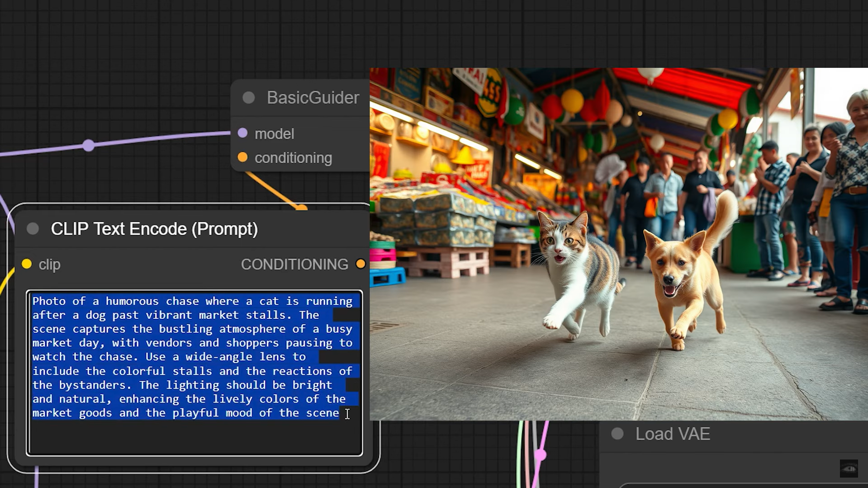868x488 pixels.
Task: Click the eye watermark icon near Load VAE
Action: 849,469
